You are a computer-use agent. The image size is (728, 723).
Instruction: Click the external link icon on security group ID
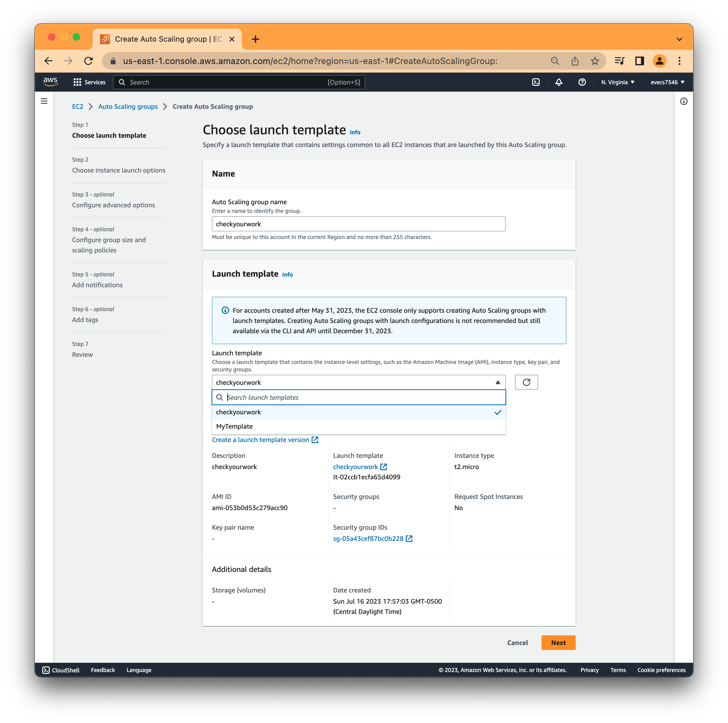tap(411, 538)
